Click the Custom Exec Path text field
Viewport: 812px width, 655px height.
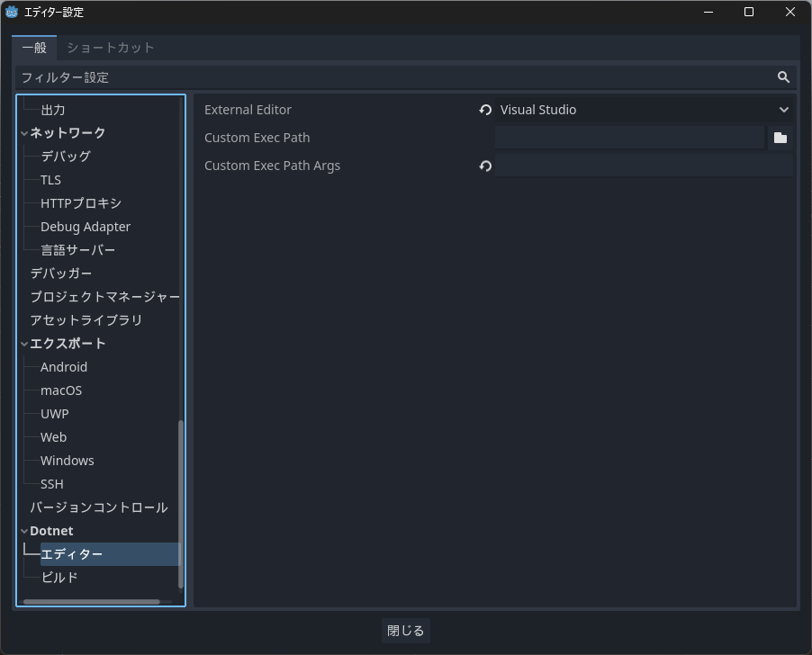pyautogui.click(x=629, y=138)
